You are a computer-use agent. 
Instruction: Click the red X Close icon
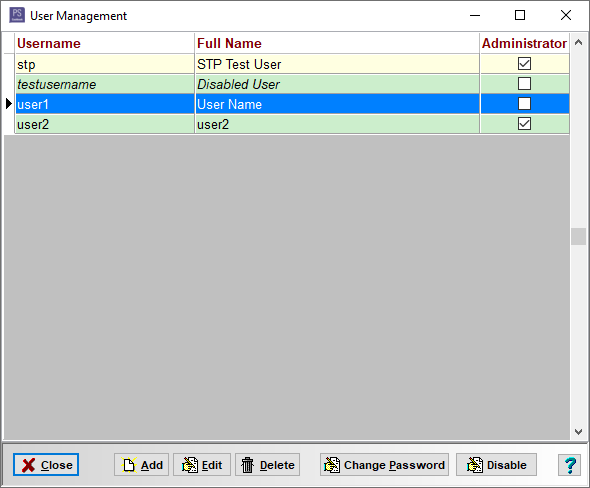point(29,465)
